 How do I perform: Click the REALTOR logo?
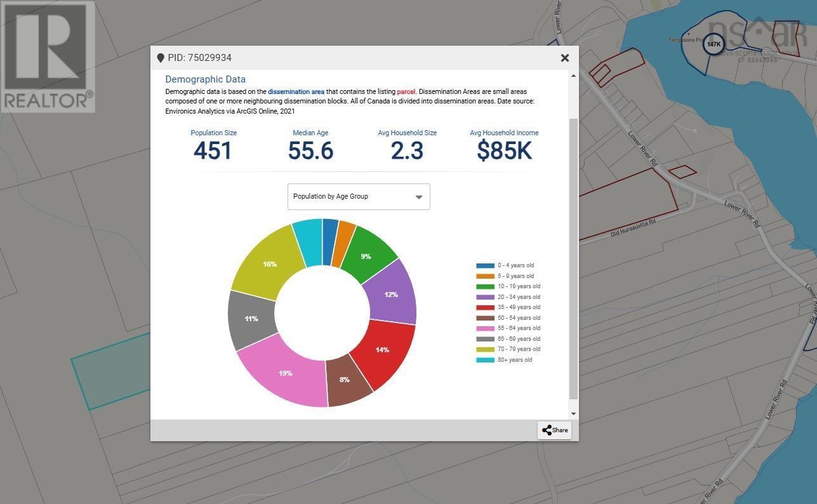(48, 57)
